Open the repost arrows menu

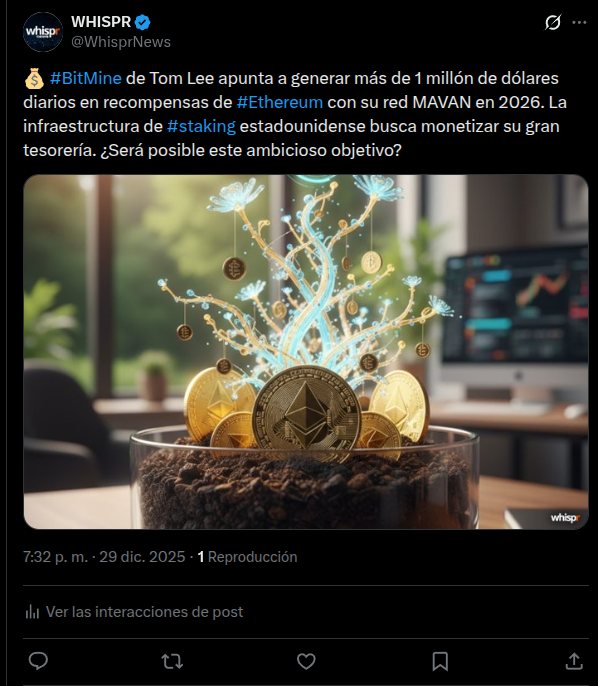click(172, 662)
